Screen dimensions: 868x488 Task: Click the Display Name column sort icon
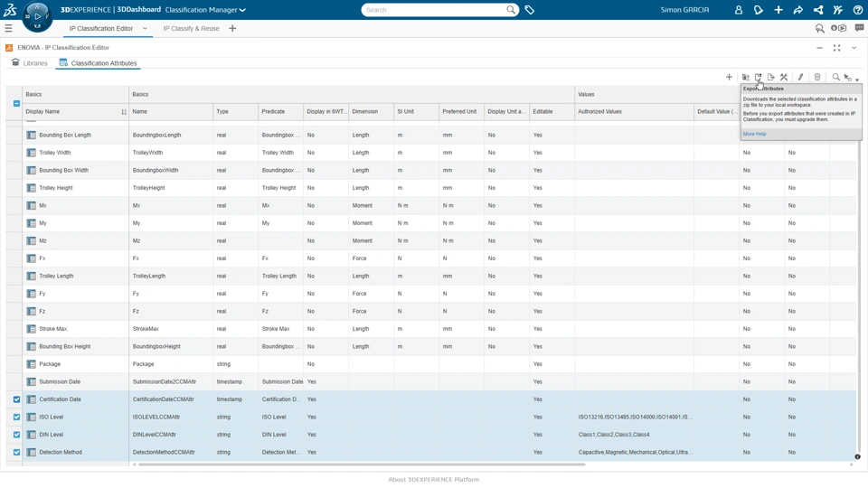124,112
